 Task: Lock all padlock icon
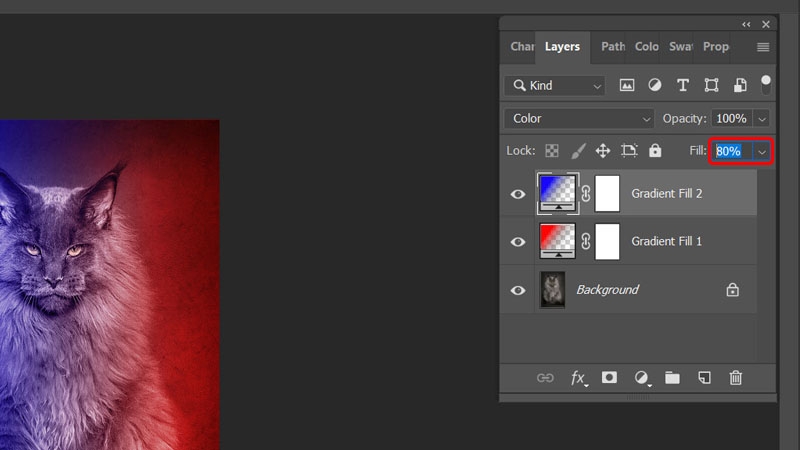coord(655,151)
